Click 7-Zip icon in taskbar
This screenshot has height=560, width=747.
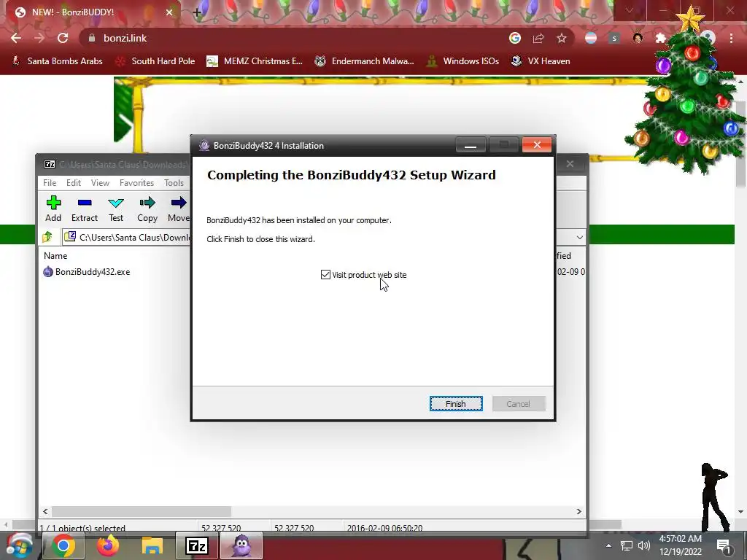197,545
